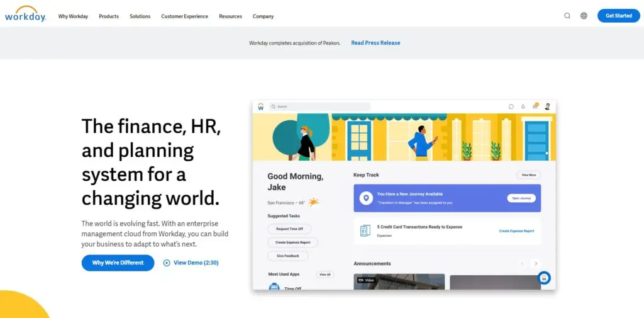The width and height of the screenshot is (644, 318).
Task: Click the location pin journey icon
Action: (365, 198)
